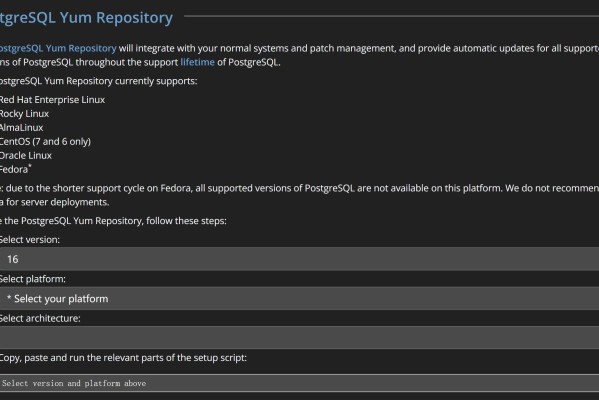Open the PostgreSQL Yum Repository link
Viewport: 599px width, 400px height.
tap(58, 49)
